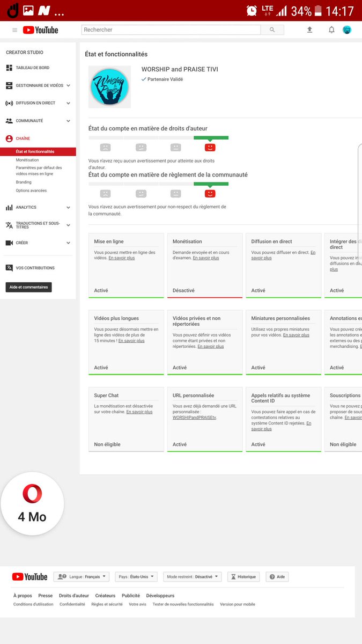
Task: Click the Droits d'auteur footer link
Action: pyautogui.click(x=74, y=596)
